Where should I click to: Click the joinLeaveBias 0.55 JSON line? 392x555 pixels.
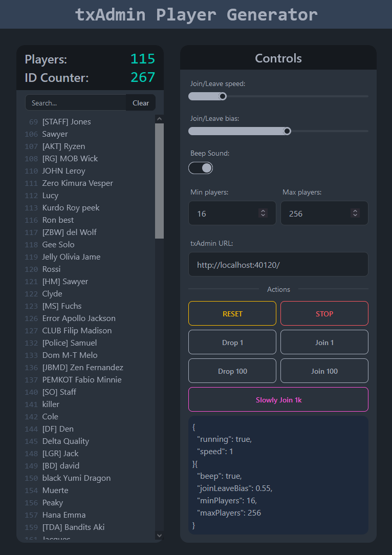(x=234, y=488)
